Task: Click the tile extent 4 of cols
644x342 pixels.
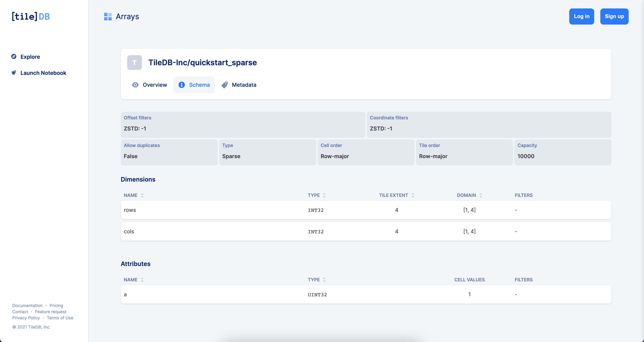Action: [397, 231]
